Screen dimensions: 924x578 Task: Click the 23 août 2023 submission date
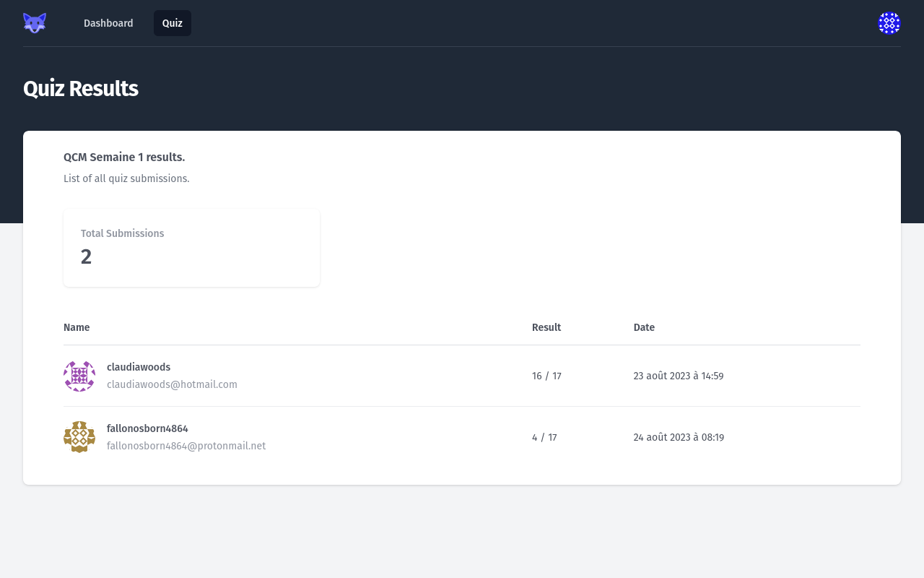[x=678, y=376]
